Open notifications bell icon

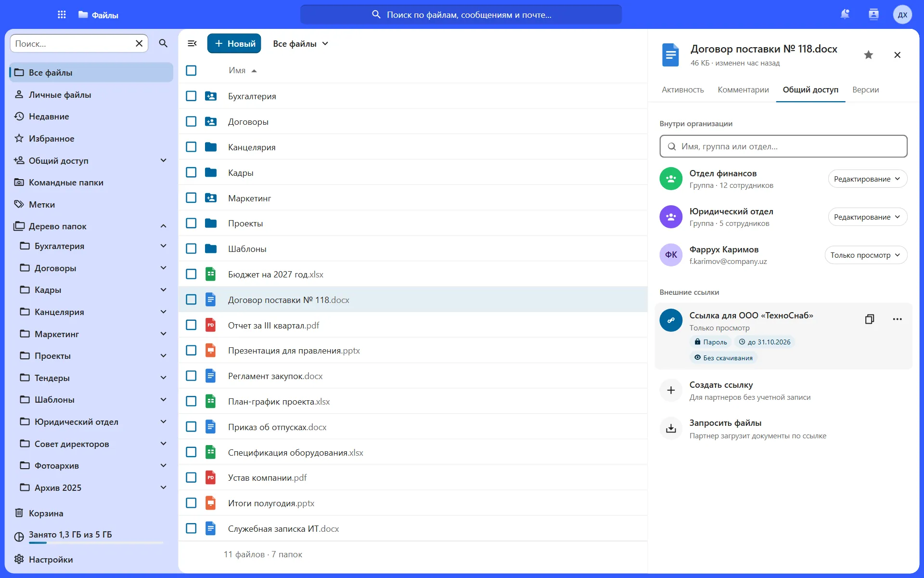pos(845,14)
